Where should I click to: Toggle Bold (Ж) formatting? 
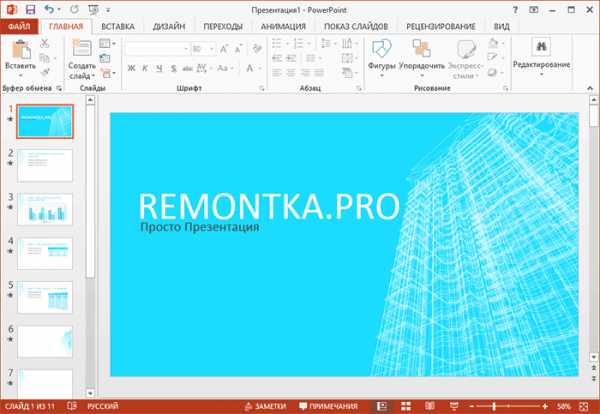pos(131,68)
